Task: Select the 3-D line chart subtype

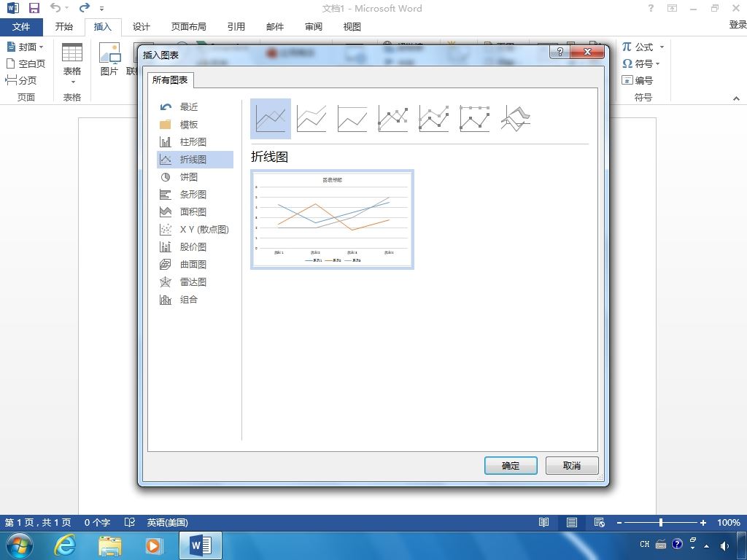Action: click(516, 119)
